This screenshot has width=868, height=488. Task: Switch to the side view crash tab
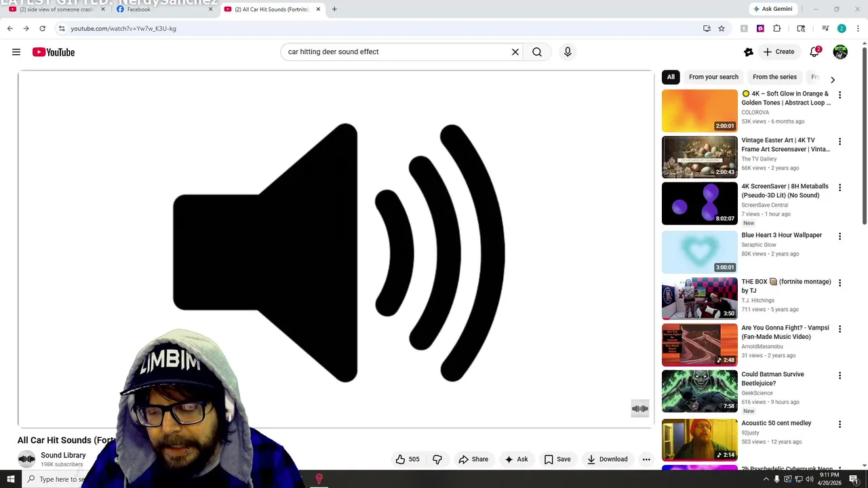pos(56,9)
